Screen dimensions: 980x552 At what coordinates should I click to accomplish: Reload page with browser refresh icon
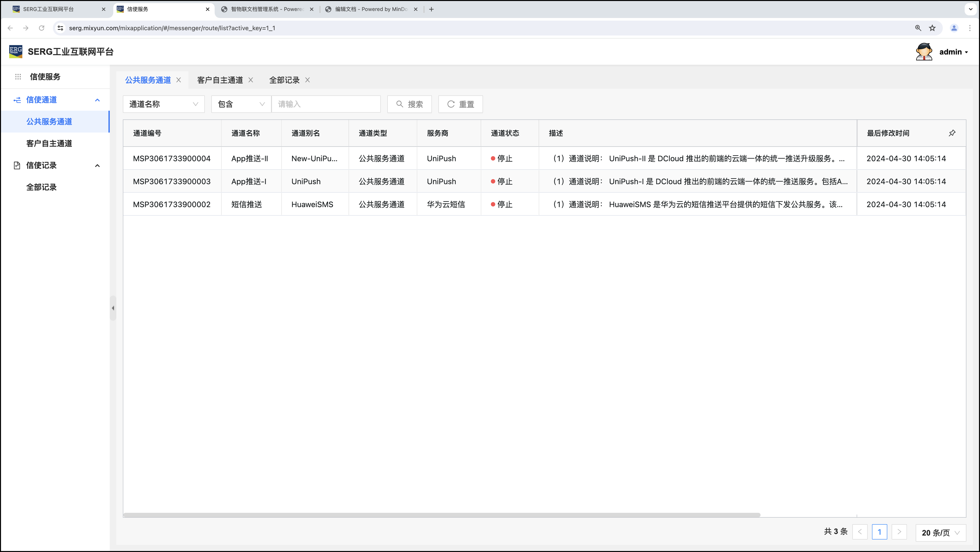pyautogui.click(x=41, y=28)
